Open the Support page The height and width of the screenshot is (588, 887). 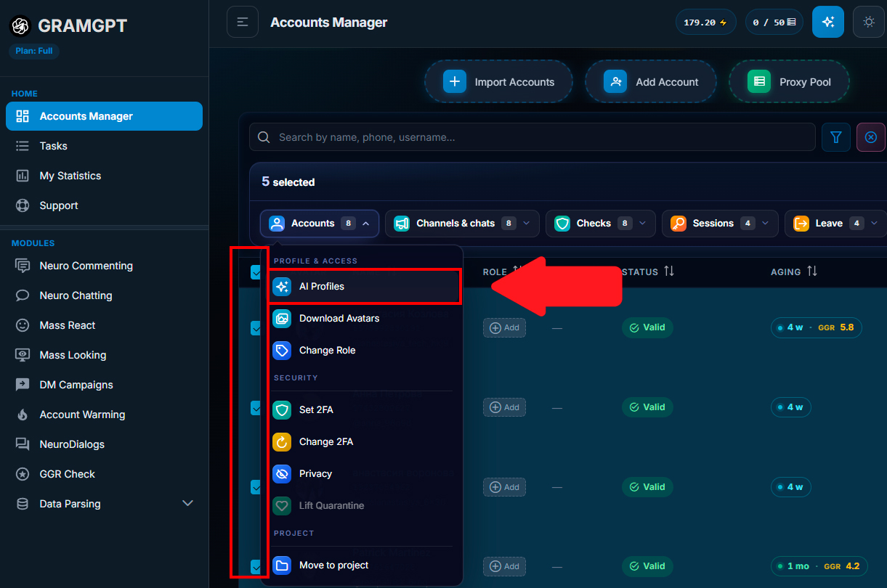104,205
